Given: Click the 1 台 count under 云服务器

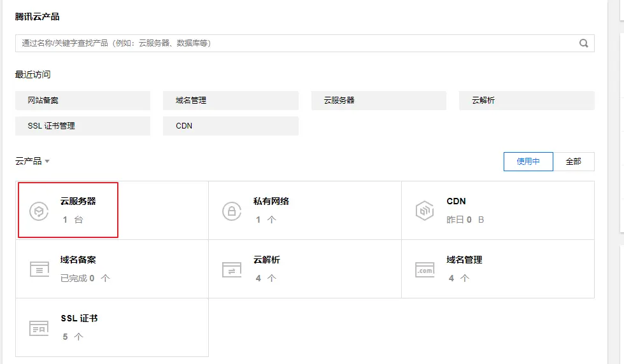Looking at the screenshot, I should [73, 220].
